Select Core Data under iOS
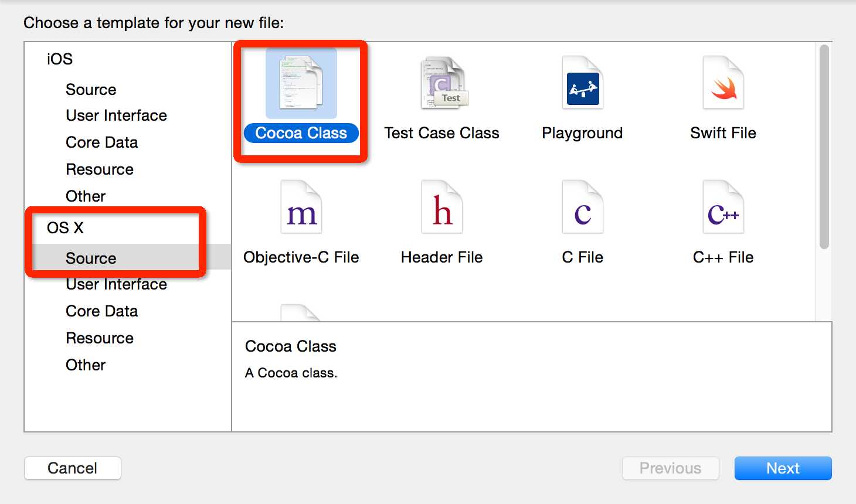The image size is (856, 504). click(101, 142)
